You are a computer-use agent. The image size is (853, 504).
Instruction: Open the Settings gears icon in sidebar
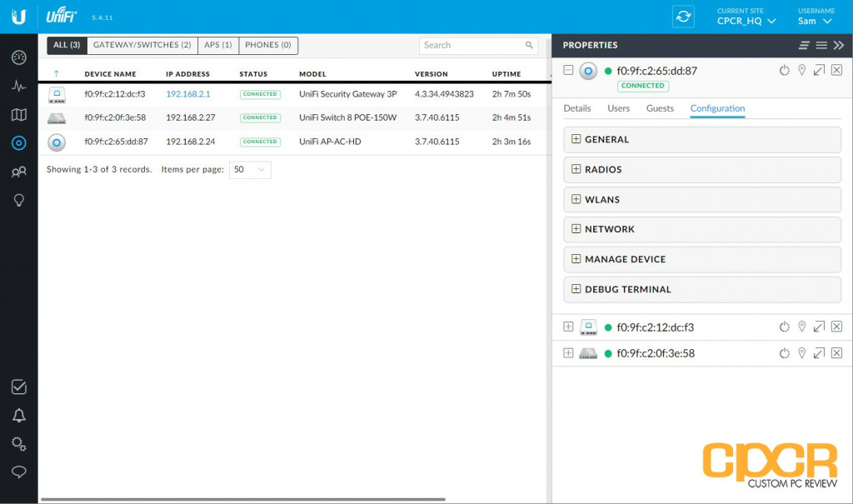(x=18, y=443)
